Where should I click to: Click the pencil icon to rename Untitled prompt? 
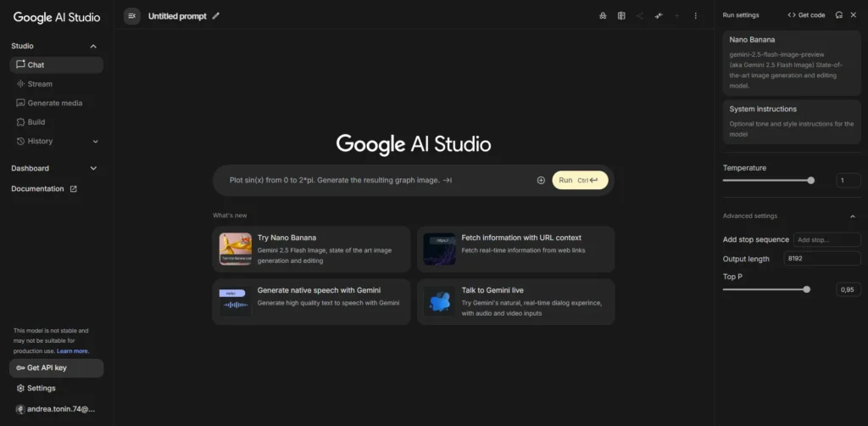[216, 16]
